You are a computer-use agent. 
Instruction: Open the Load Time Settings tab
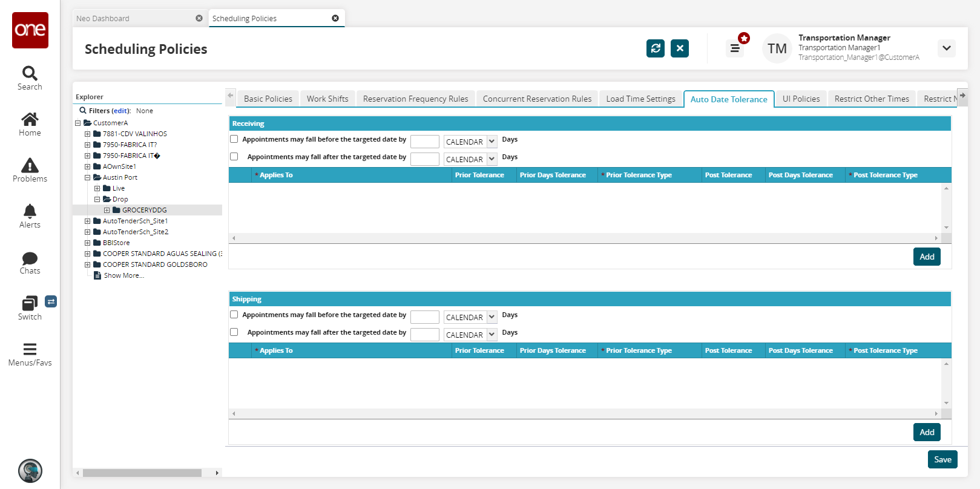(x=640, y=99)
